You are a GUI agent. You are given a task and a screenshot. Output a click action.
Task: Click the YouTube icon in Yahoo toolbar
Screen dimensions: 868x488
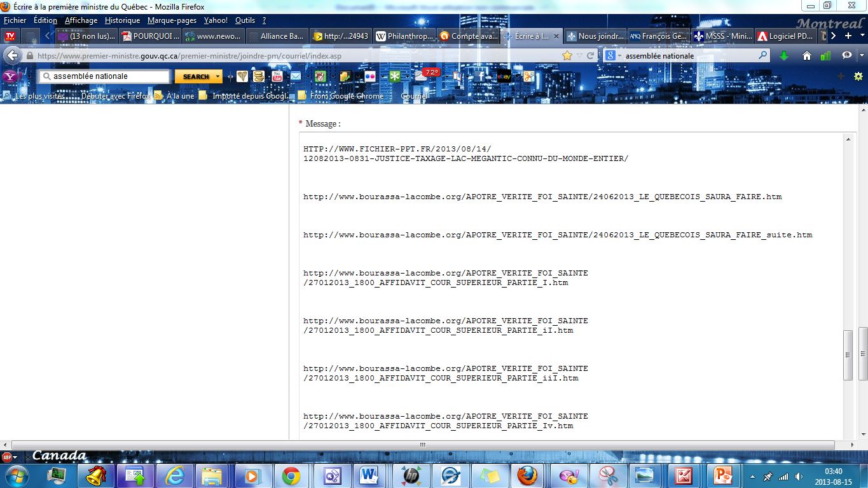tap(277, 76)
